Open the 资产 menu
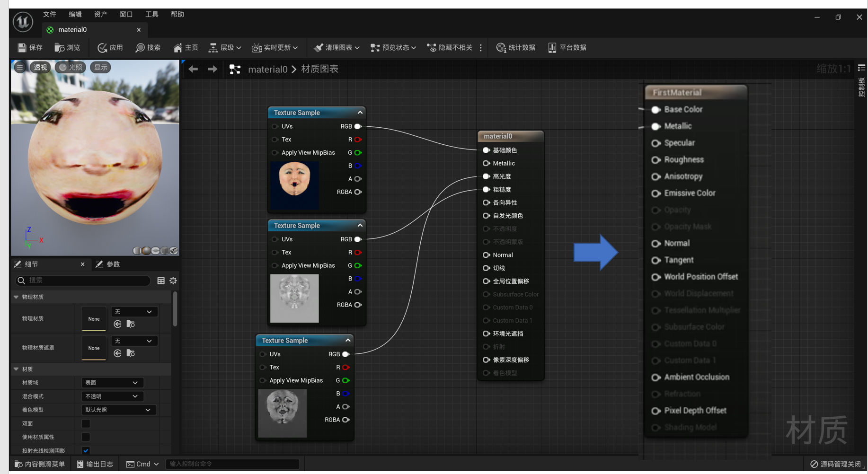The image size is (868, 474). click(x=101, y=14)
